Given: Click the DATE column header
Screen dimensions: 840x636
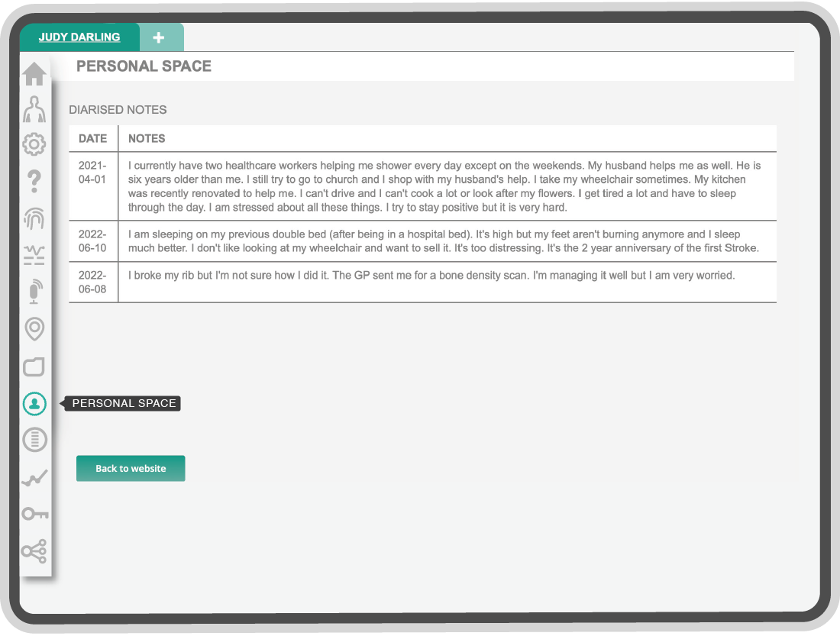Looking at the screenshot, I should pos(92,139).
